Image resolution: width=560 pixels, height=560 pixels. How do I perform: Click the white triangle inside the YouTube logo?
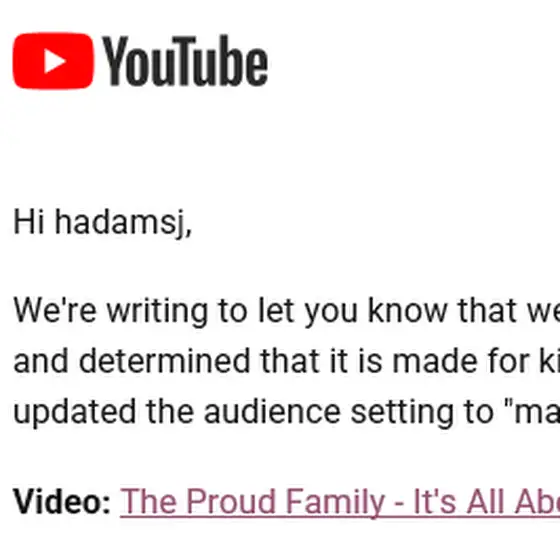pos(55,61)
